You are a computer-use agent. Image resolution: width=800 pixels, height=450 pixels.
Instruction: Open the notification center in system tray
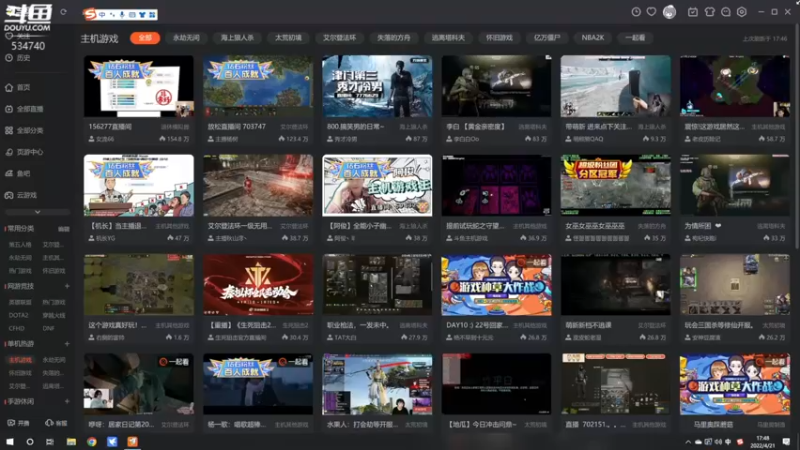pos(786,442)
